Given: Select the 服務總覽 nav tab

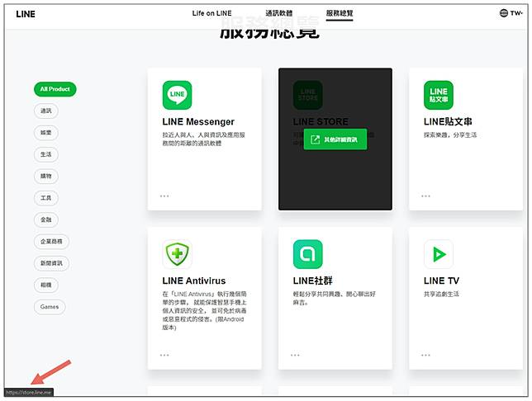Looking at the screenshot, I should click(x=340, y=13).
